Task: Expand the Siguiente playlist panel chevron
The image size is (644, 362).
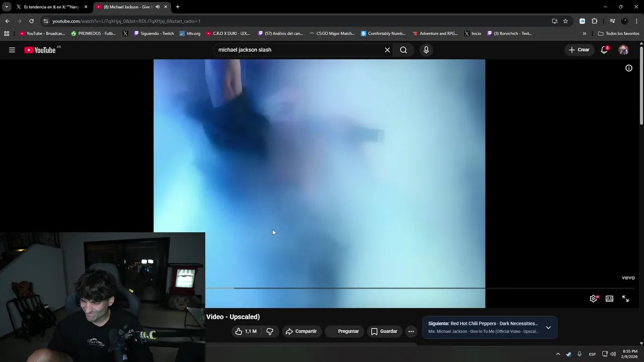Action: (548, 327)
